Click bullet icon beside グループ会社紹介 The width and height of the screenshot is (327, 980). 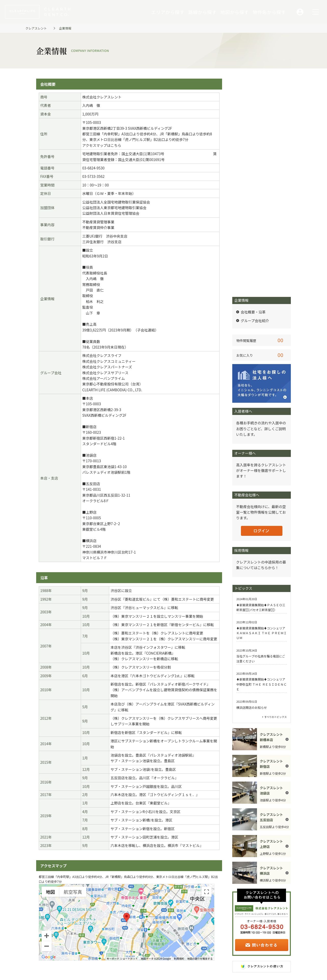click(x=238, y=320)
